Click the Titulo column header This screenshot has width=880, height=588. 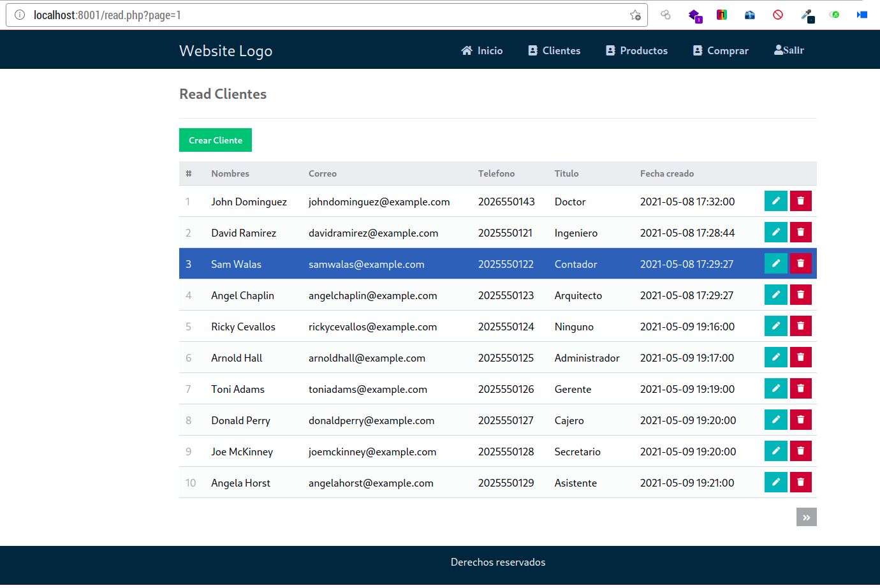point(566,173)
